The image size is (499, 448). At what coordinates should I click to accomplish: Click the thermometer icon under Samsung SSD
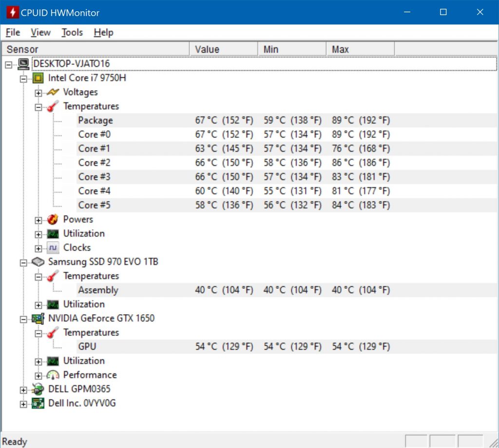pyautogui.click(x=53, y=276)
